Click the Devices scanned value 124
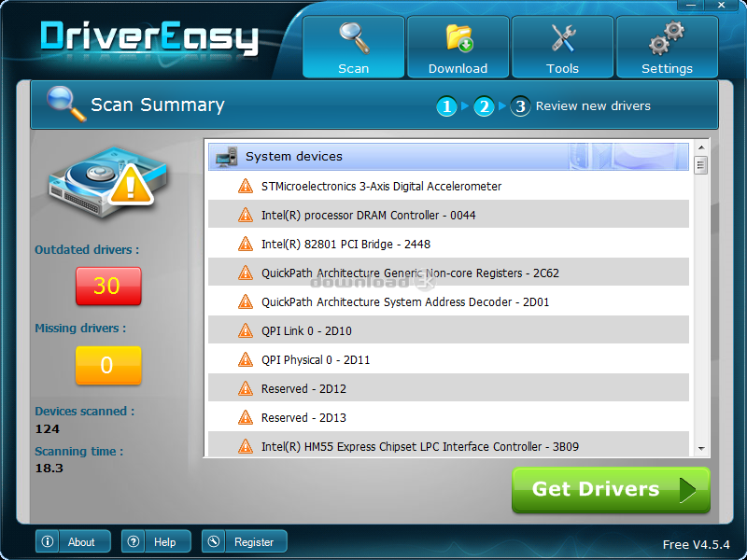This screenshot has height=560, width=747. [x=48, y=429]
